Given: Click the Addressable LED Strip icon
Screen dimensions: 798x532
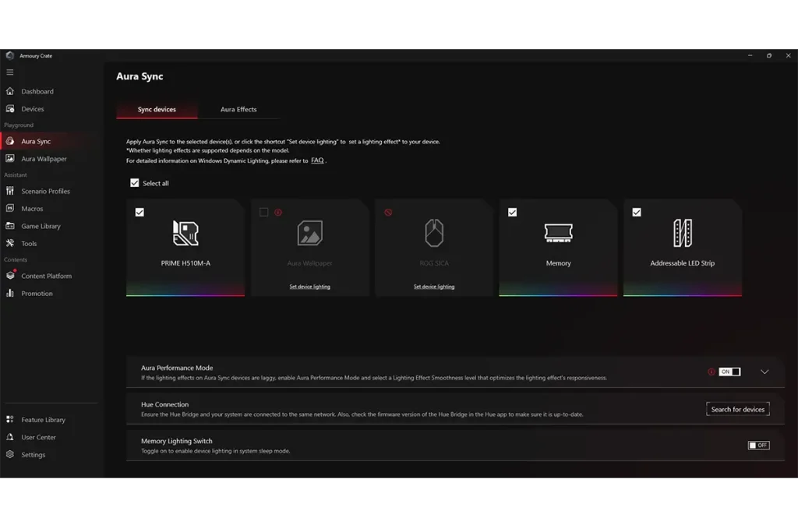Looking at the screenshot, I should click(x=683, y=233).
